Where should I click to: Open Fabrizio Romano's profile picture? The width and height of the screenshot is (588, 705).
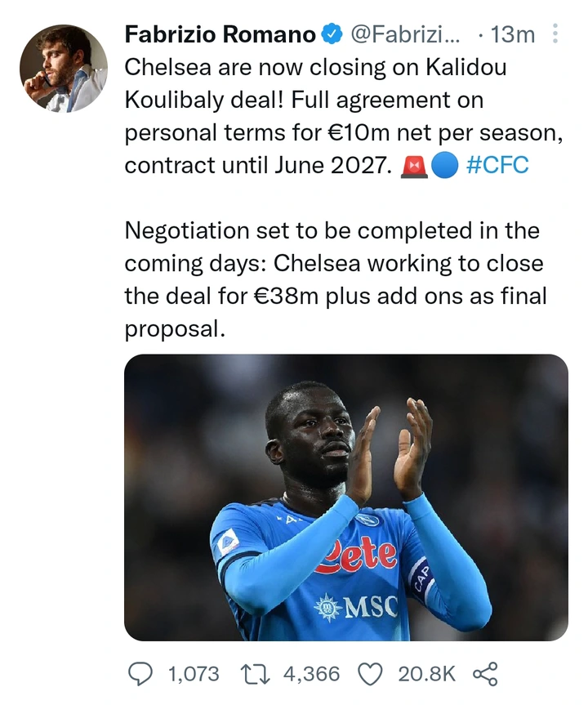[x=64, y=69]
